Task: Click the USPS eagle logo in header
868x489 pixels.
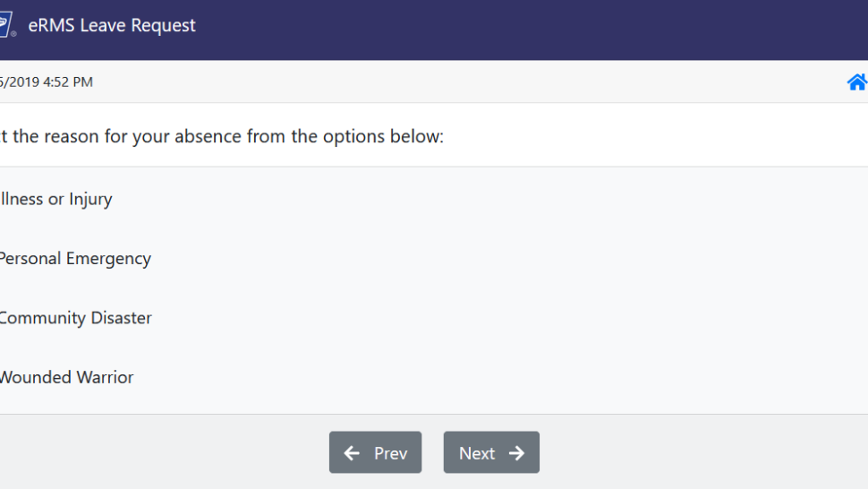Action: [5, 25]
